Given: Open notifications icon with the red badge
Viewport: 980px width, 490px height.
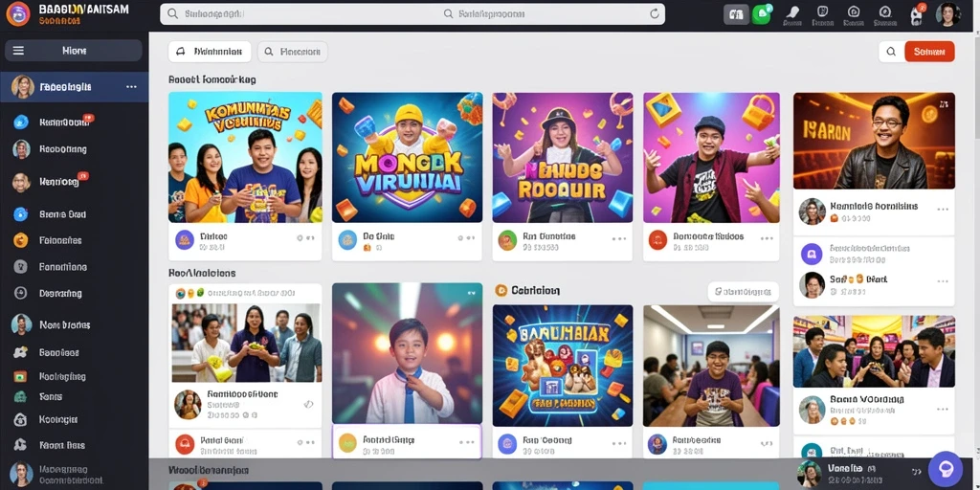Looking at the screenshot, I should click(x=917, y=14).
